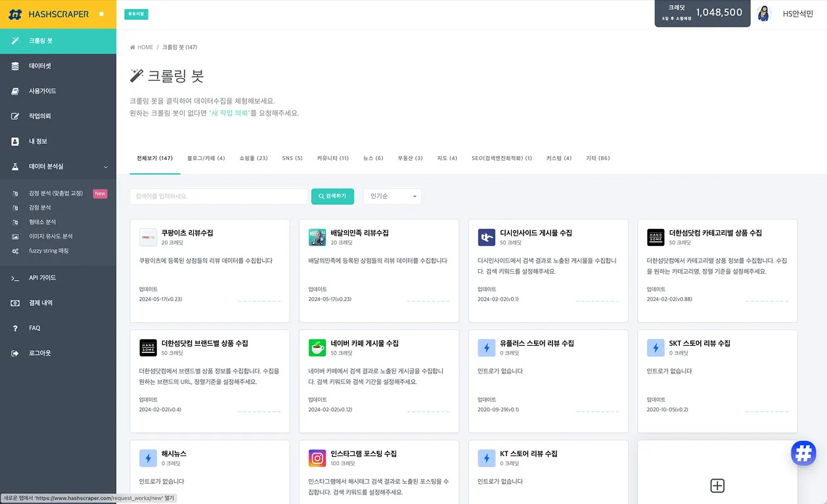Click the 사용가이드 book icon
This screenshot has height=504, width=827.
coord(15,91)
